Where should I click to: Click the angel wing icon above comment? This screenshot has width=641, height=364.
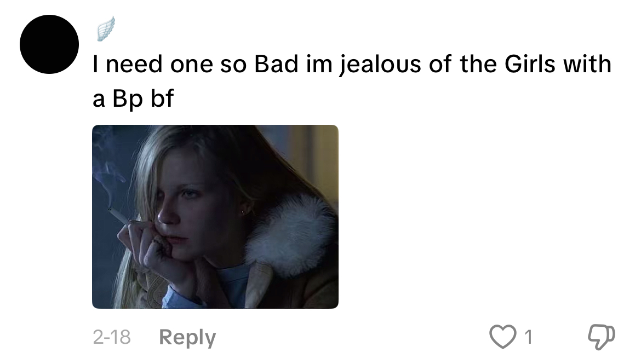tap(106, 28)
